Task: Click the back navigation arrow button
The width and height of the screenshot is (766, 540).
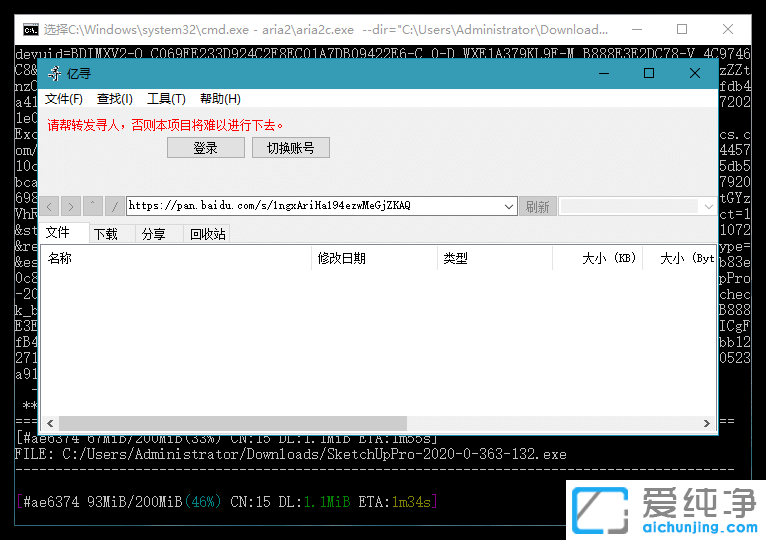Action: (x=49, y=206)
